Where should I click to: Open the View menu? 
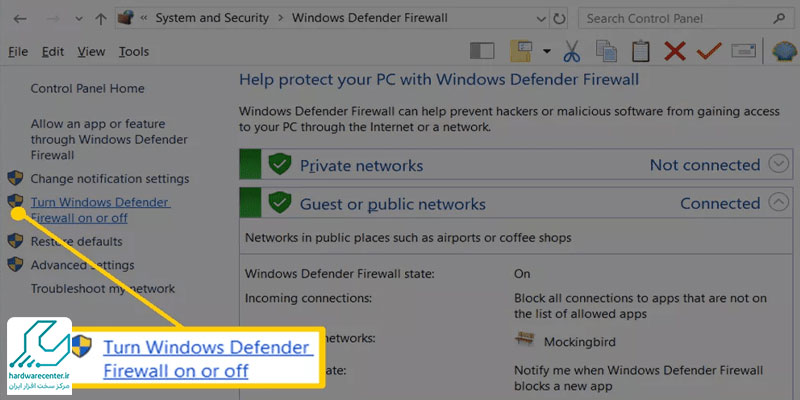91,52
